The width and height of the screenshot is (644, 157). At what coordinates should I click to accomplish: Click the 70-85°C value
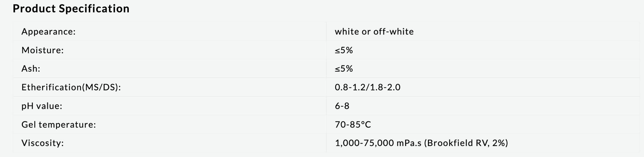click(x=353, y=125)
